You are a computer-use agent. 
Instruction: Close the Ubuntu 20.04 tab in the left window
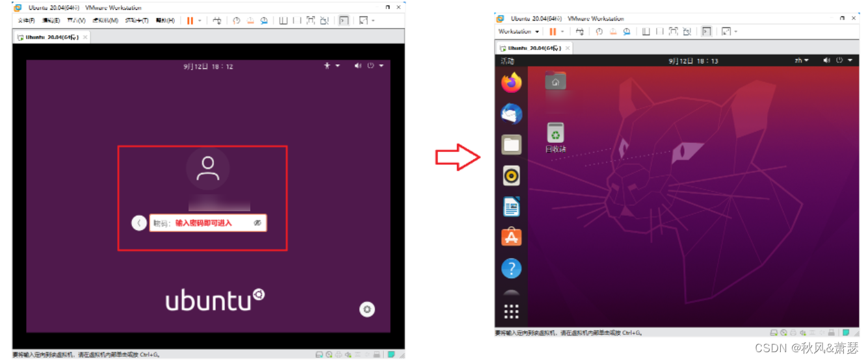click(x=85, y=37)
